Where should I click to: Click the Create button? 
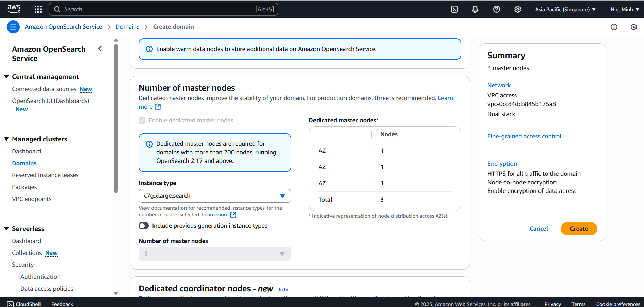coord(579,229)
